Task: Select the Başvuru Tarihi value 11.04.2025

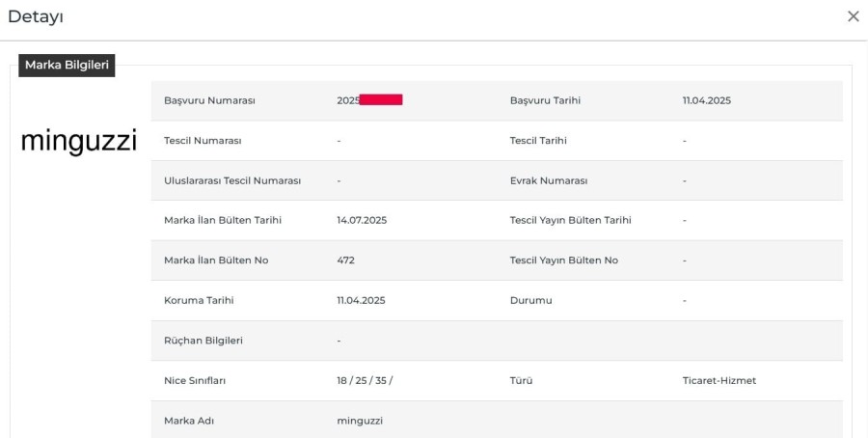Action: (706, 100)
